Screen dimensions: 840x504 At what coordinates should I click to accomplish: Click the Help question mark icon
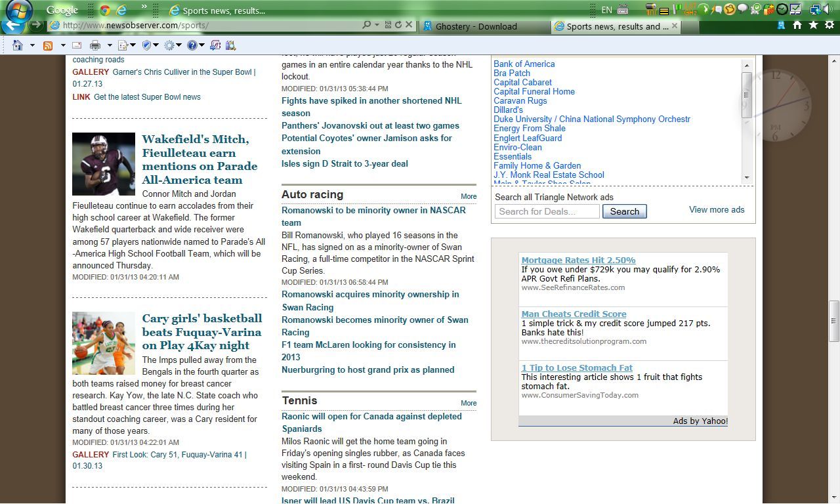tap(192, 45)
